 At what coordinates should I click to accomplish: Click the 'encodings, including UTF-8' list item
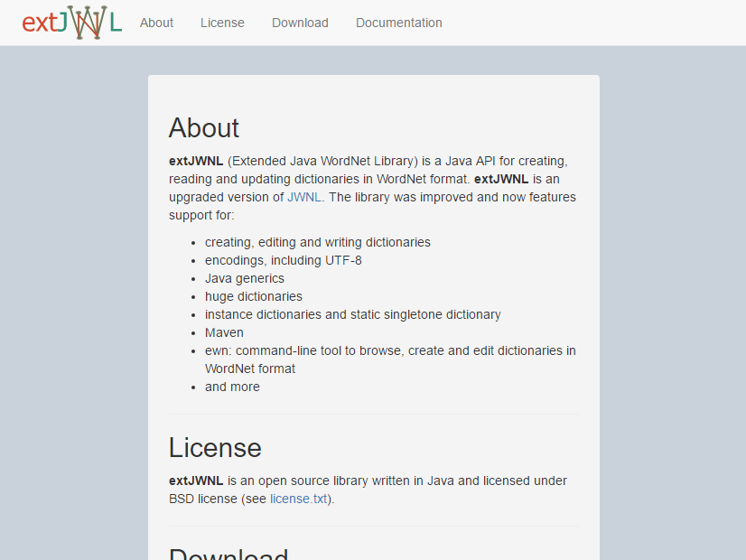283,260
